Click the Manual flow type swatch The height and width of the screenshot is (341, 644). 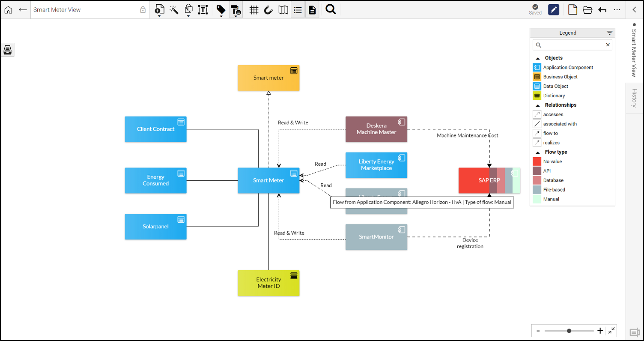pyautogui.click(x=537, y=199)
